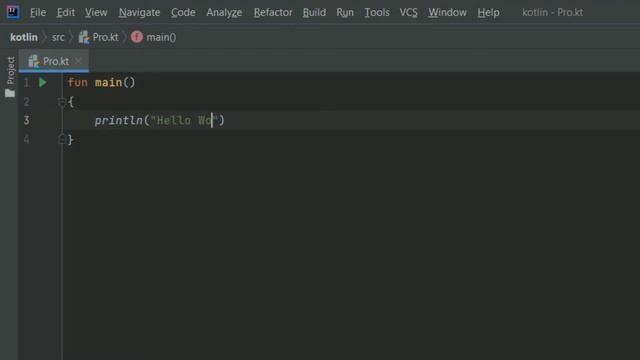The height and width of the screenshot is (360, 640).
Task: Run main() using the green gutter arrow
Action: tap(43, 82)
